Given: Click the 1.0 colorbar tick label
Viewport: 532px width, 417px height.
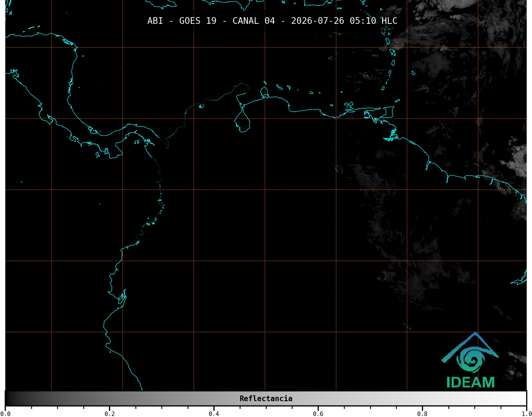Looking at the screenshot, I should coord(527,414).
